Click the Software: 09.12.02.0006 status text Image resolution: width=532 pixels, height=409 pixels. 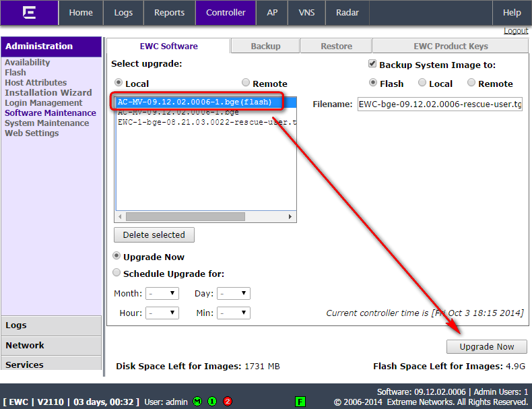(x=421, y=392)
